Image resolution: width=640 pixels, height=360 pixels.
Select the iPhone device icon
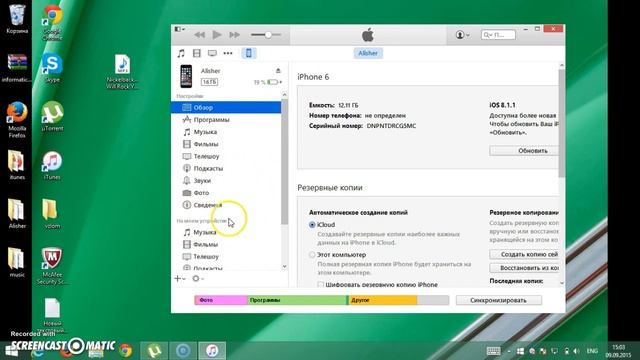point(249,53)
